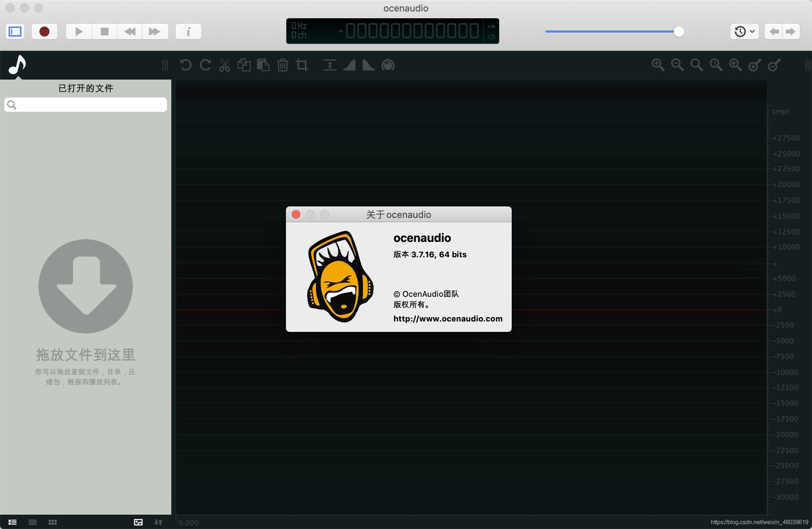Click the '0 Hz' sample rate readout
The height and width of the screenshot is (529, 812).
[299, 26]
